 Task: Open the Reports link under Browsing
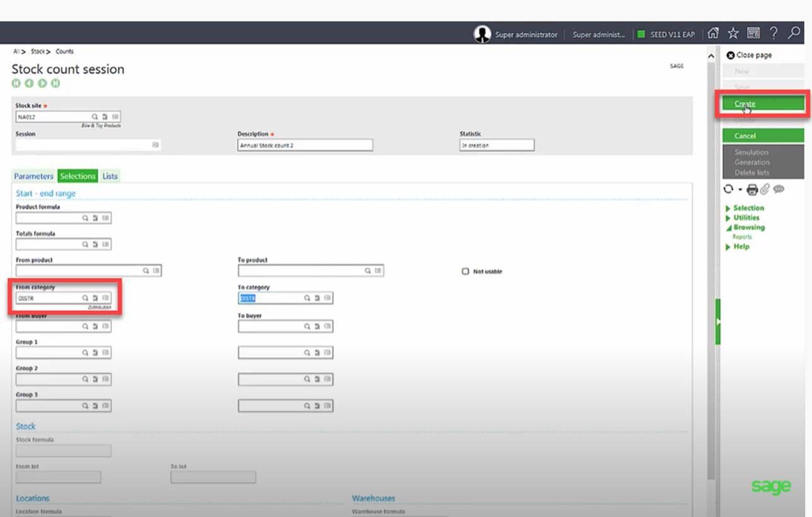pyautogui.click(x=743, y=237)
